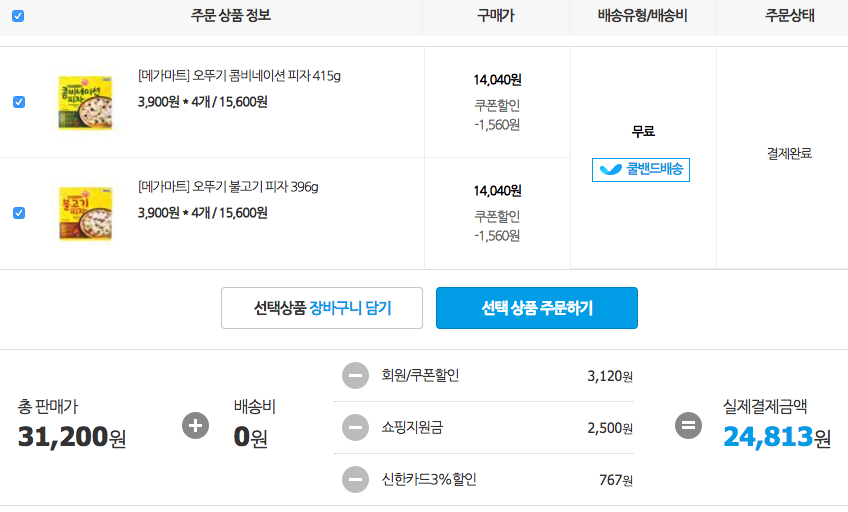Click the 오뚜기 콤비네이션 피자 415g title link

[239, 76]
